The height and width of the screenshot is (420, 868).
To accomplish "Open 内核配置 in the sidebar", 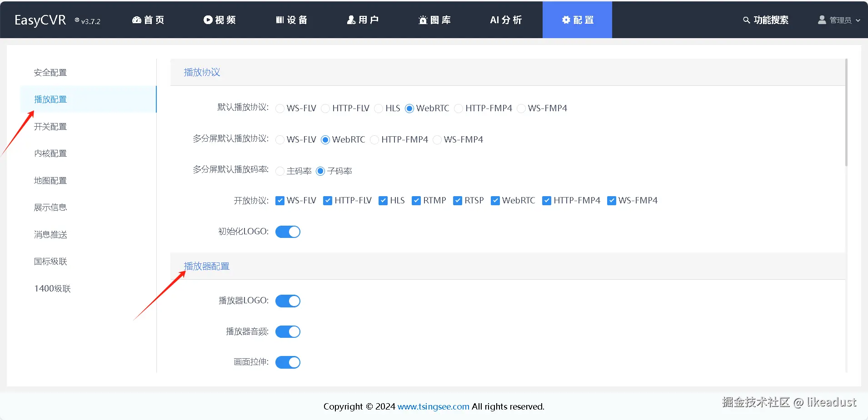I will (50, 153).
